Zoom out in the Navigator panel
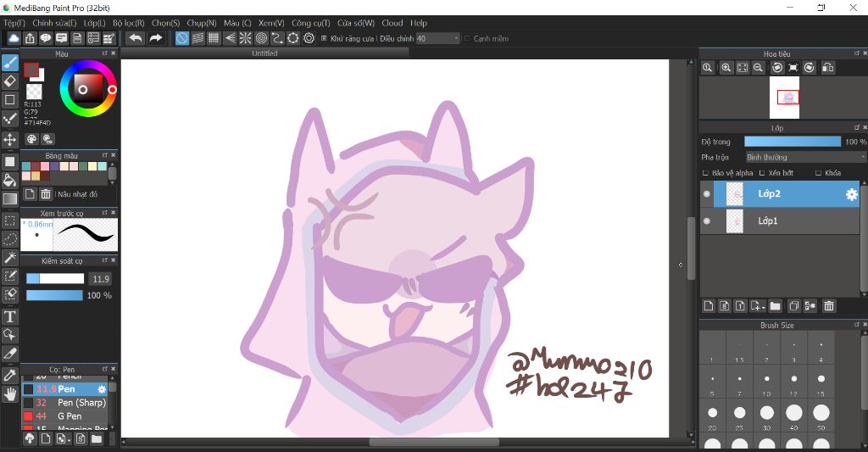Viewport: 868px width, 452px height. [x=758, y=68]
